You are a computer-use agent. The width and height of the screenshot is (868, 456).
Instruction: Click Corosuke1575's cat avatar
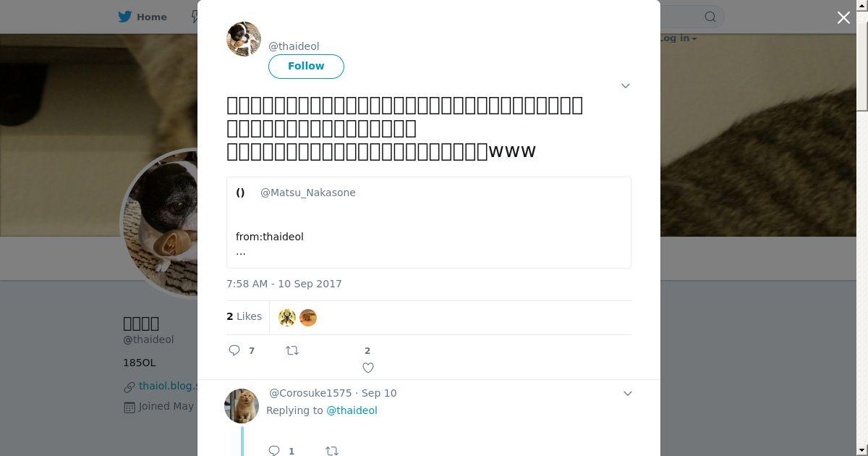[242, 405]
